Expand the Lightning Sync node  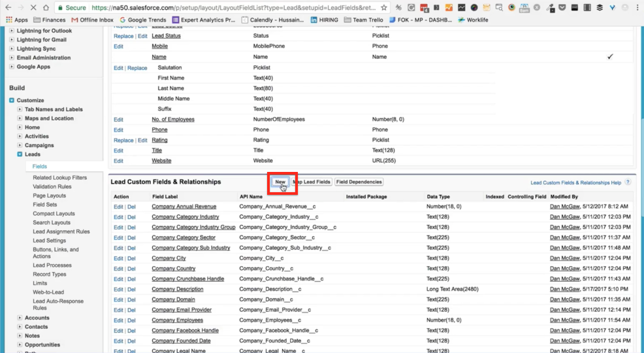(x=12, y=48)
